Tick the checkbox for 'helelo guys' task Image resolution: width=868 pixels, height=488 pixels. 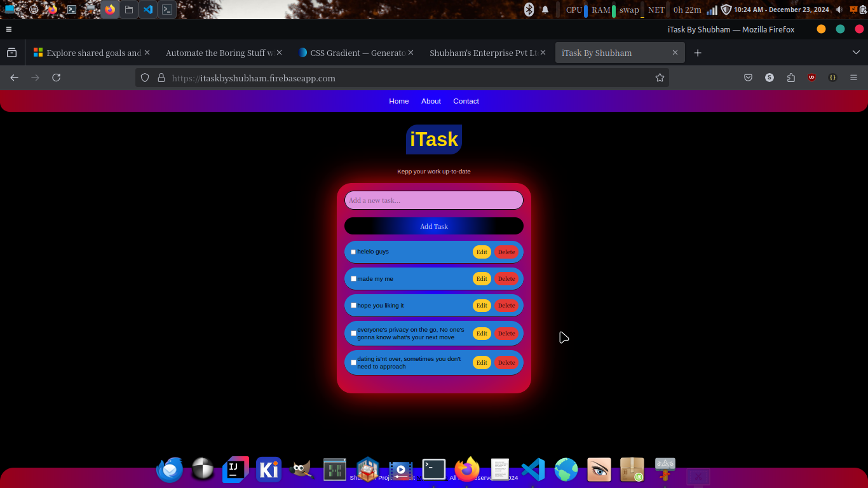click(353, 252)
